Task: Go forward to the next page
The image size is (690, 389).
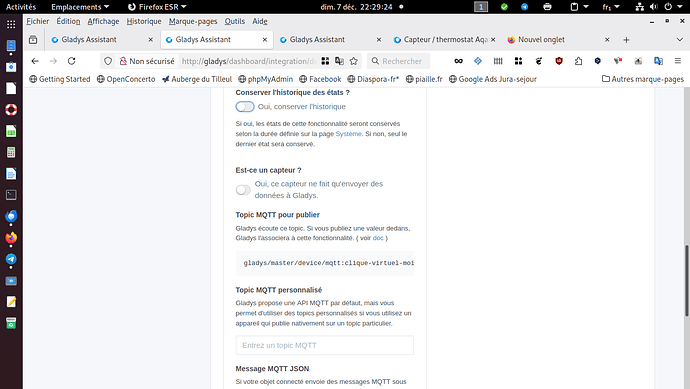Action: pyautogui.click(x=53, y=61)
